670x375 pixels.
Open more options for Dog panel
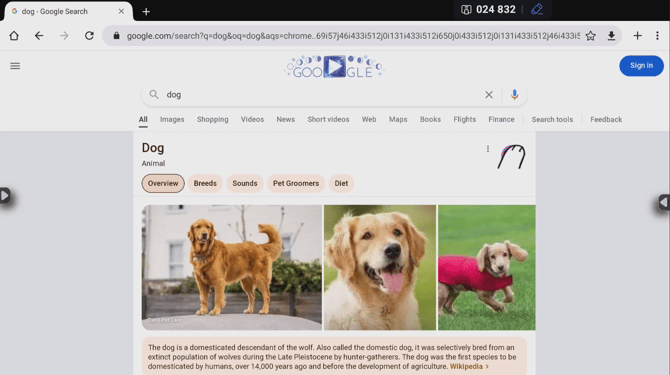click(488, 149)
